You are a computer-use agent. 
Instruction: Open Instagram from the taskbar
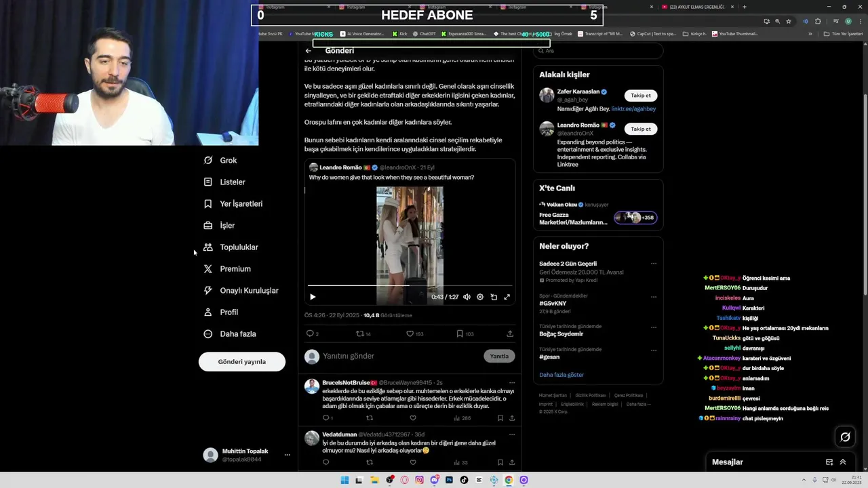(419, 480)
